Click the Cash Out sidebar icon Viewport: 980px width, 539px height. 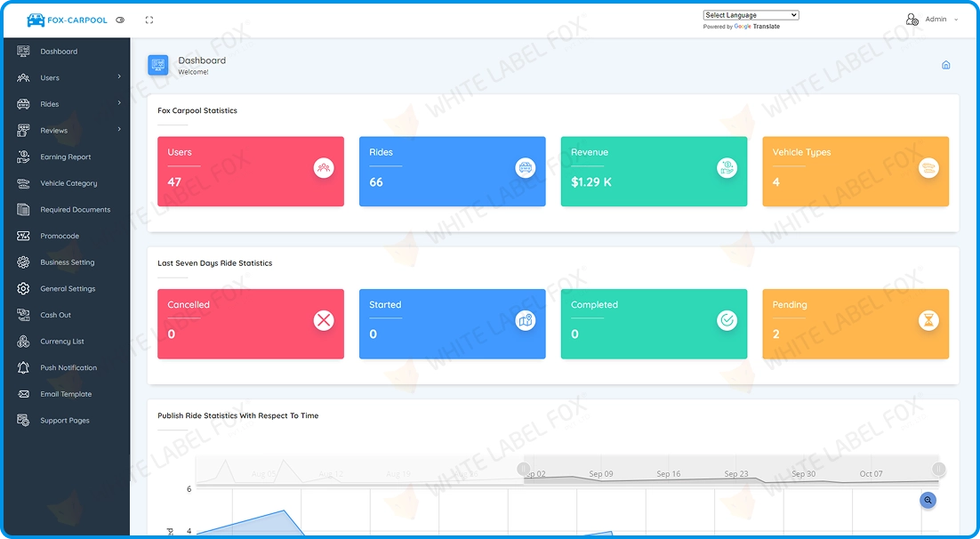point(23,315)
